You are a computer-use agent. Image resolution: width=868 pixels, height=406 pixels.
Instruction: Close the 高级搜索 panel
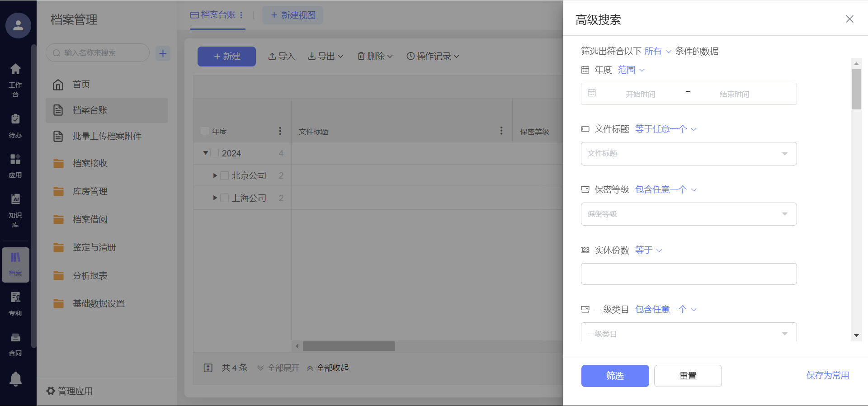click(849, 19)
